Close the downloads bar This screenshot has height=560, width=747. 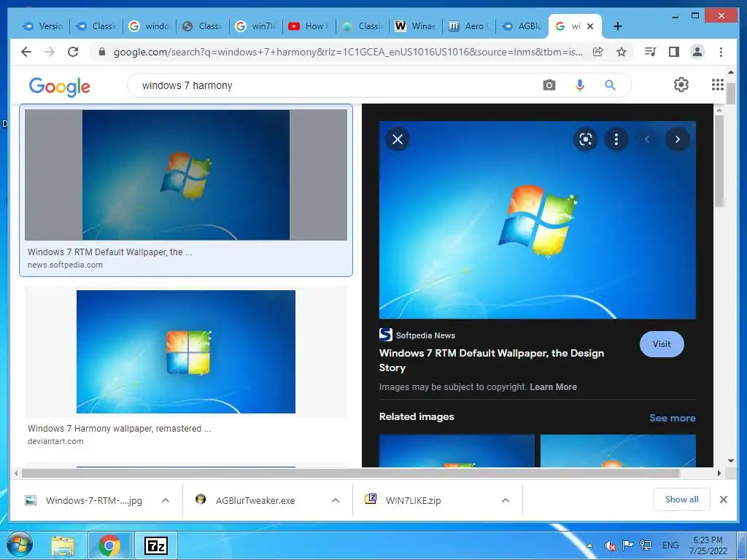[x=723, y=499]
